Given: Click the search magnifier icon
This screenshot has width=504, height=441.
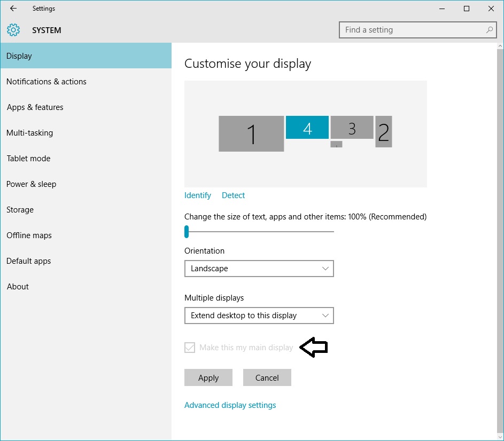Looking at the screenshot, I should (x=489, y=30).
